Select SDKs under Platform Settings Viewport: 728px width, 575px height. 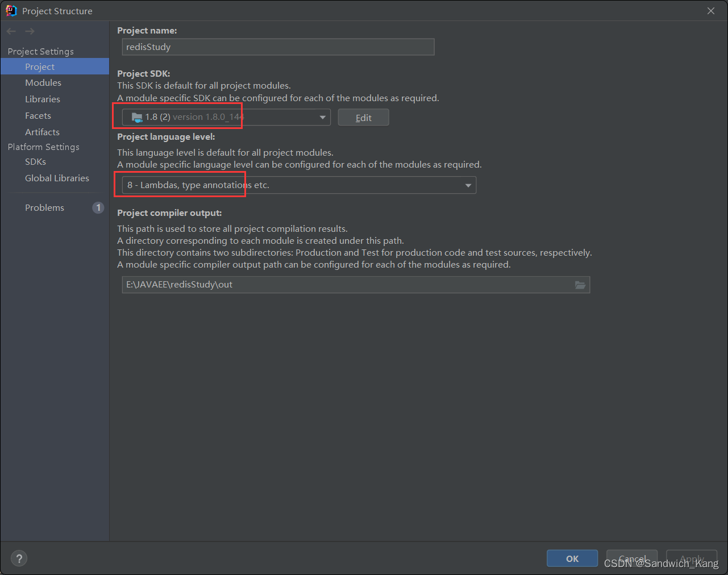pyautogui.click(x=35, y=161)
